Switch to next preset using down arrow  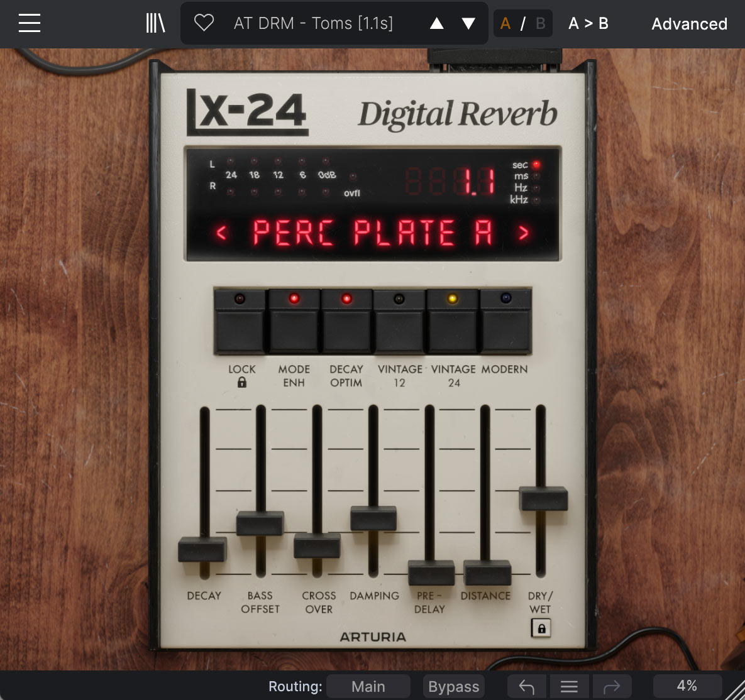click(468, 24)
